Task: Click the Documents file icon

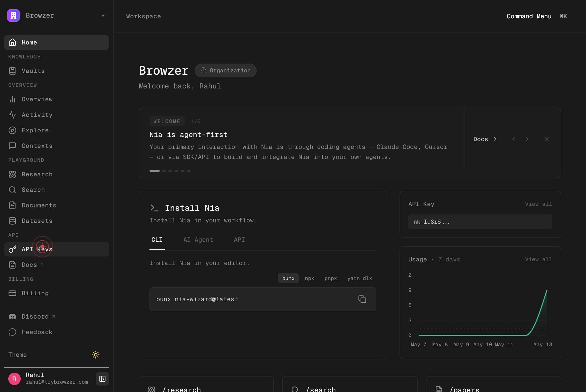Action: tap(12, 205)
